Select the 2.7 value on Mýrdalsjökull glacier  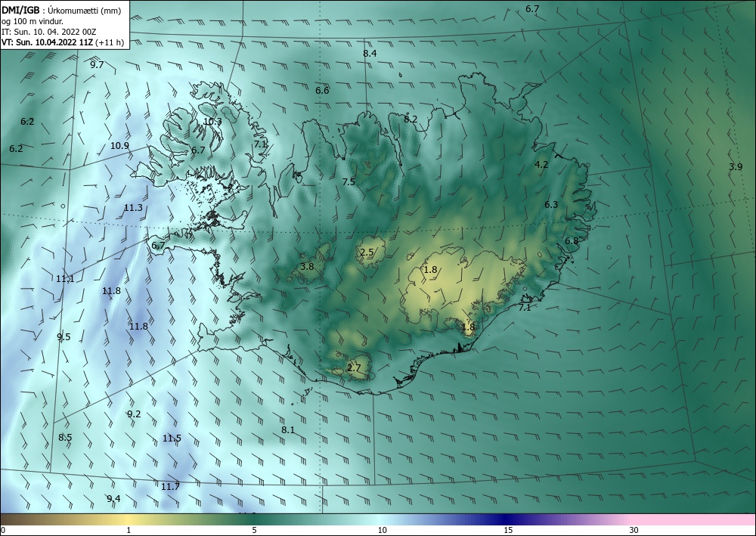(354, 367)
